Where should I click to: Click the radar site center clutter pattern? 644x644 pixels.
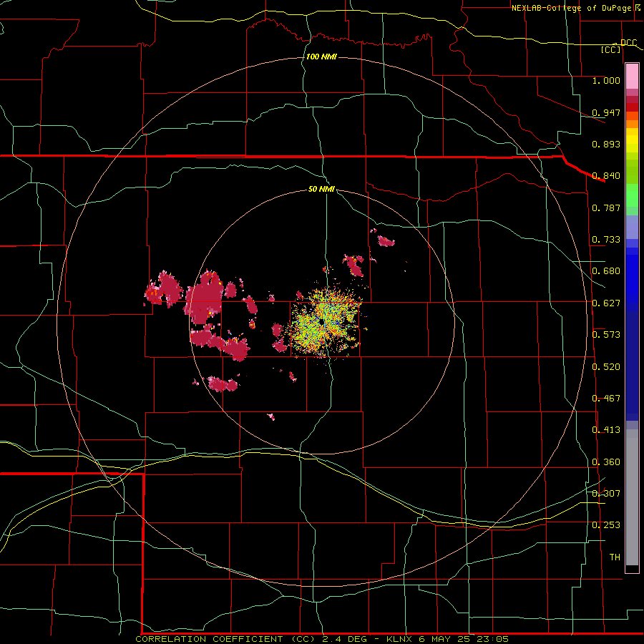point(326,323)
